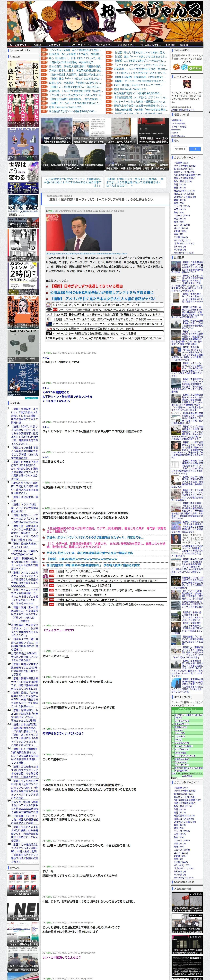Screen dimensions: 210x980
Task: Open the だめぽアンテナ nav tab
Action: point(54,45)
